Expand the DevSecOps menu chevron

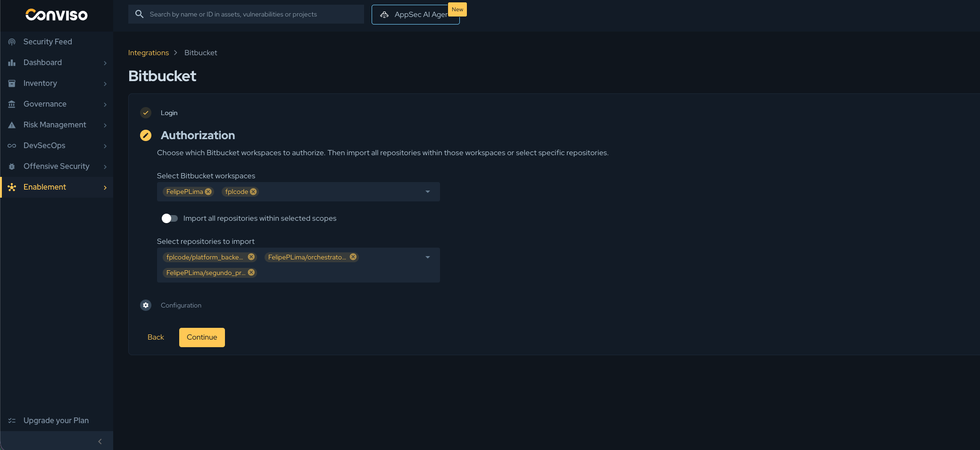(105, 146)
